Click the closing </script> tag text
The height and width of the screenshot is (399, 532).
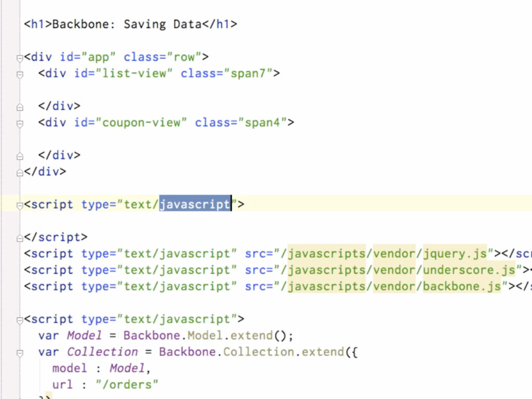56,237
